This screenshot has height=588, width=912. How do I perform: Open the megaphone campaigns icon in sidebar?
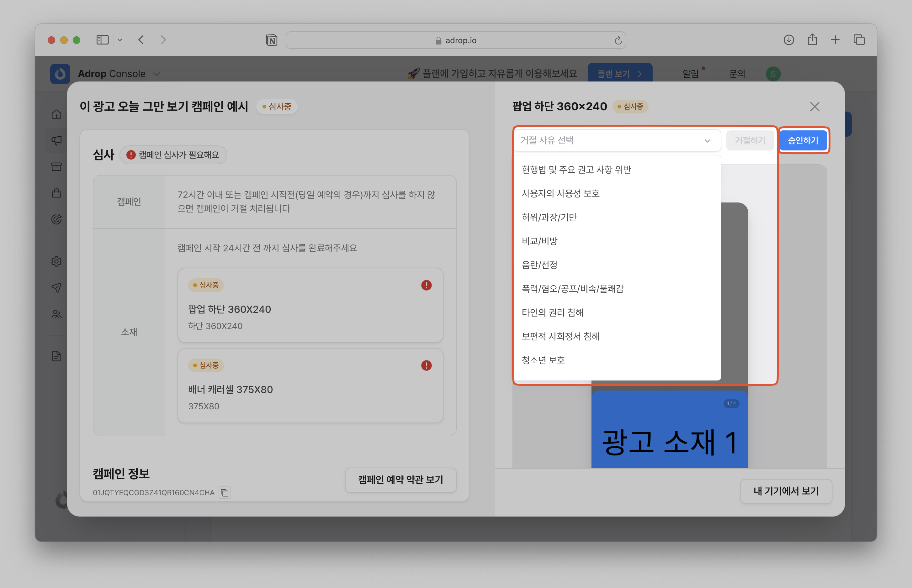[x=56, y=140]
